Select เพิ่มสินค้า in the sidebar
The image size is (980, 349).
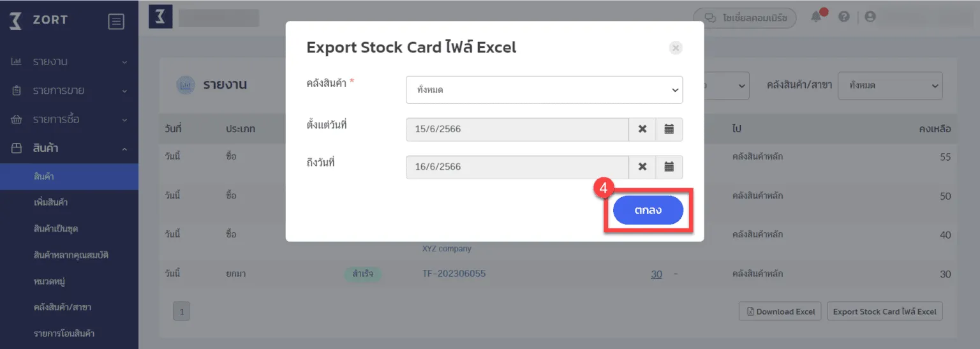click(x=51, y=202)
